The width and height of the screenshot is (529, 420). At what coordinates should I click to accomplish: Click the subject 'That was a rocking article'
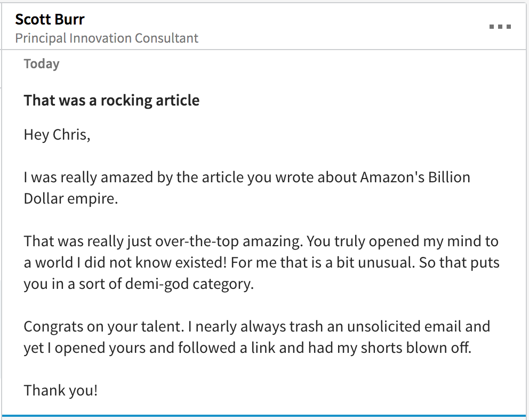coord(111,100)
